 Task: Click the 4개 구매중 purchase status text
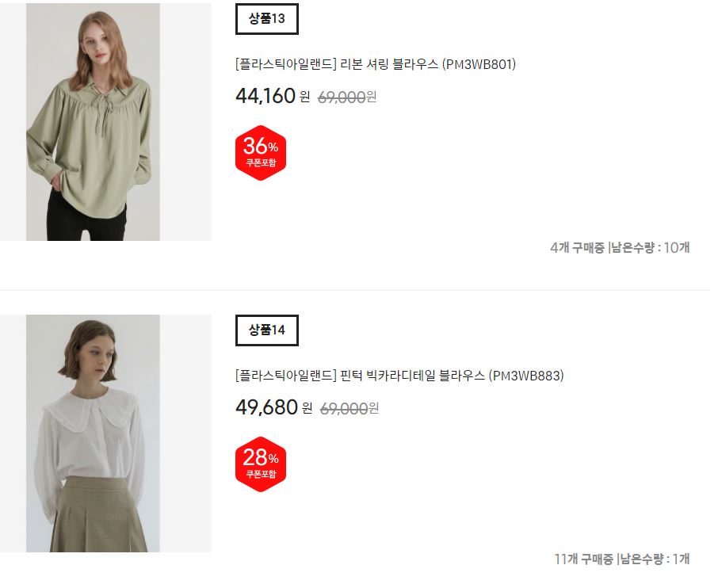[577, 248]
